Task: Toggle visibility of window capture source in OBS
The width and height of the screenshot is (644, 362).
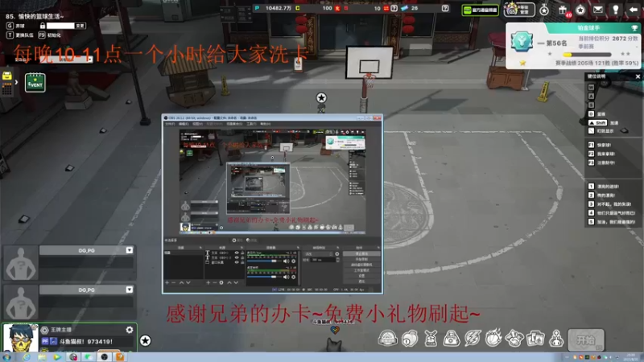Action: point(237,262)
